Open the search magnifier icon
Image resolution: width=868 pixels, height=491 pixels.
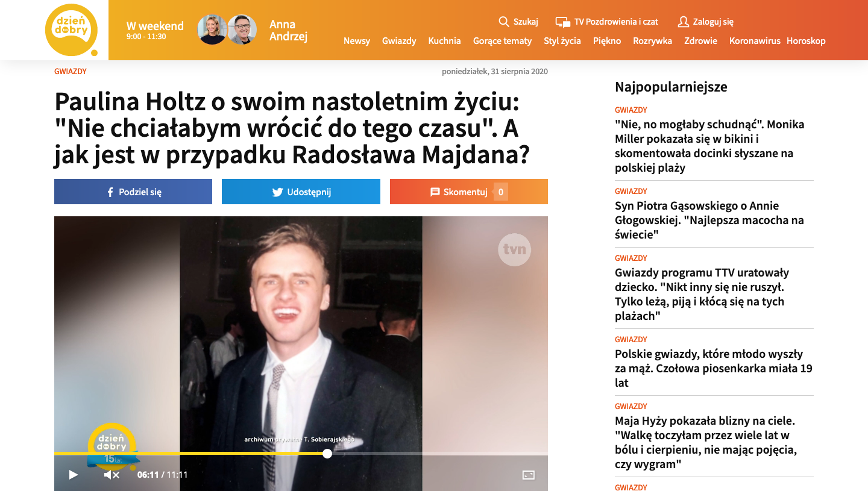click(x=504, y=22)
